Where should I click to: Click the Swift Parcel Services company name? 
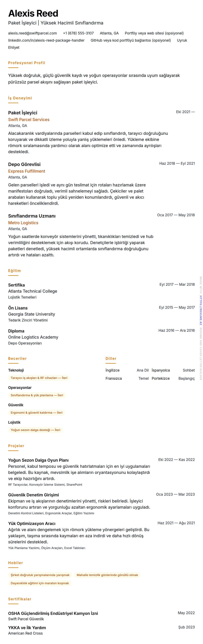pyautogui.click(x=29, y=120)
